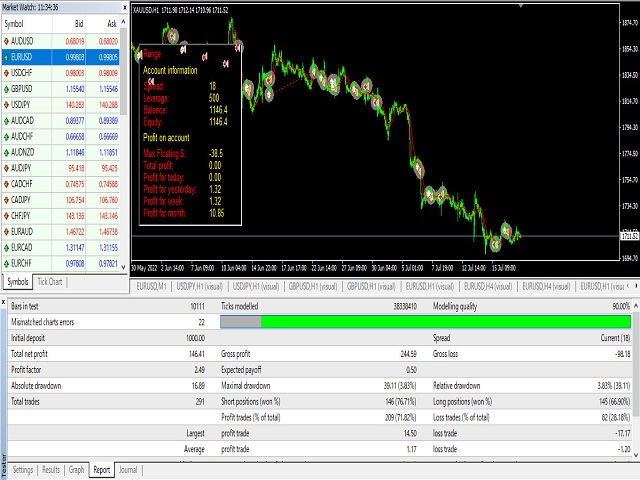Open the Symbols tab in Market Watch
The image size is (640, 480).
click(x=17, y=282)
